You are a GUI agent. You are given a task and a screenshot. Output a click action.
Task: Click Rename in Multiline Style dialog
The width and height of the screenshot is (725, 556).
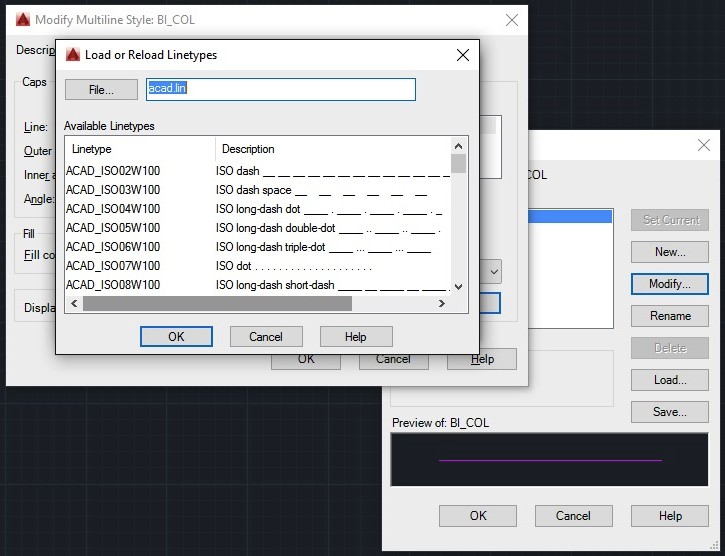670,315
